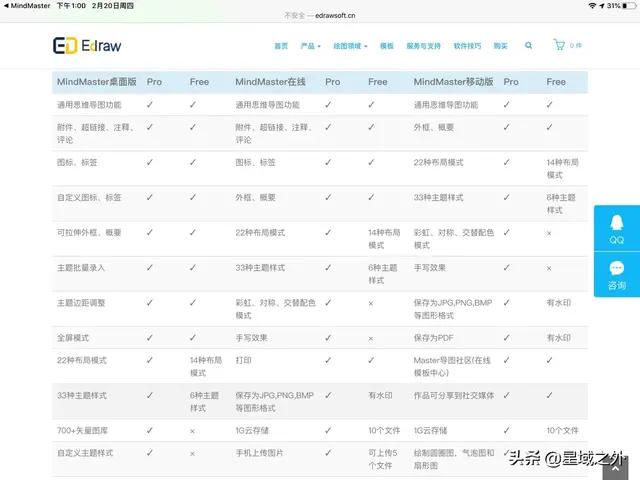Click the 主题批量录入 row label
640x480 pixels.
(81, 268)
